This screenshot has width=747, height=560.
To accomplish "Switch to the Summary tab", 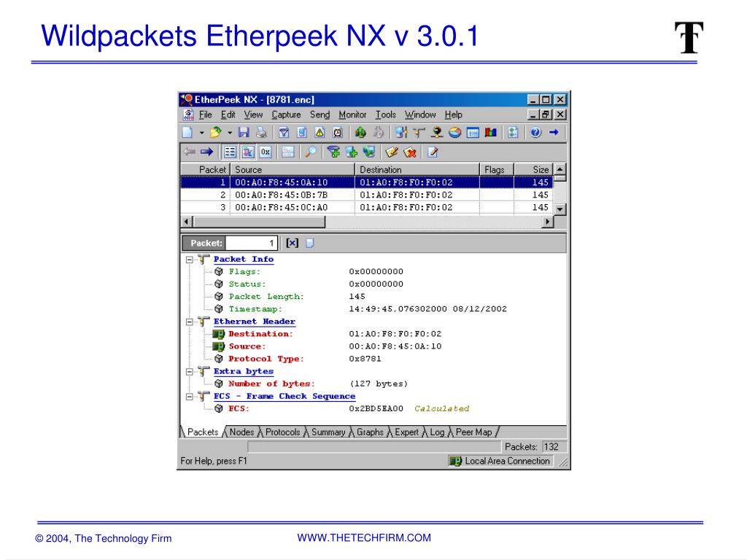I will pyautogui.click(x=328, y=432).
